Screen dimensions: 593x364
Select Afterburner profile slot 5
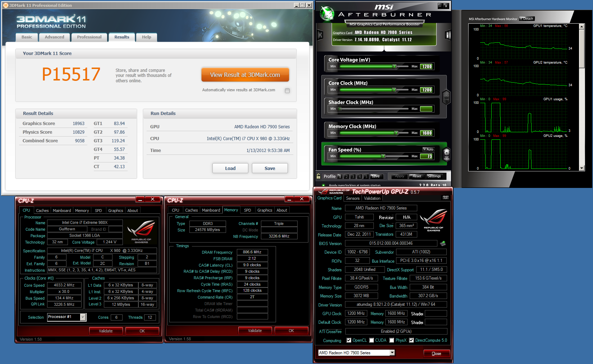pyautogui.click(x=366, y=176)
